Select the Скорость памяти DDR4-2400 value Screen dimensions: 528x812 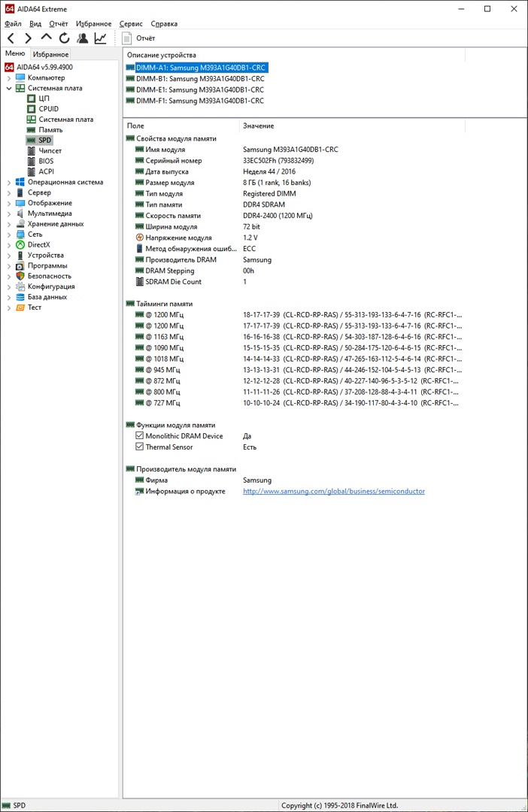tap(278, 216)
